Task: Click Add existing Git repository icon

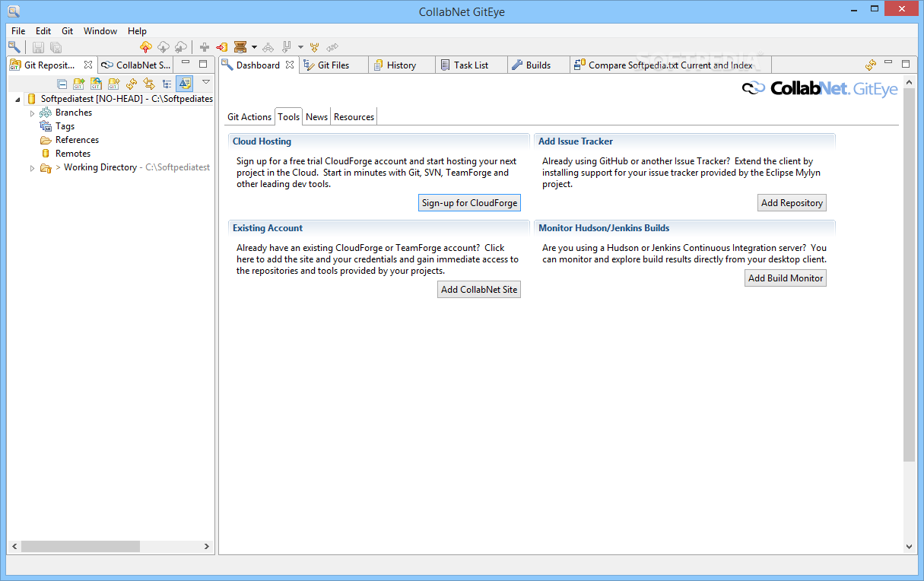Action: tap(78, 84)
